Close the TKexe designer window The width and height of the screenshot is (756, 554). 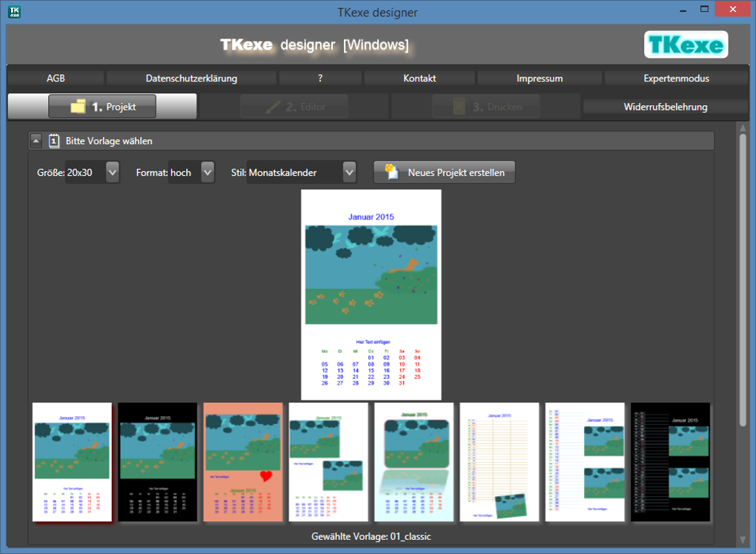coord(733,9)
